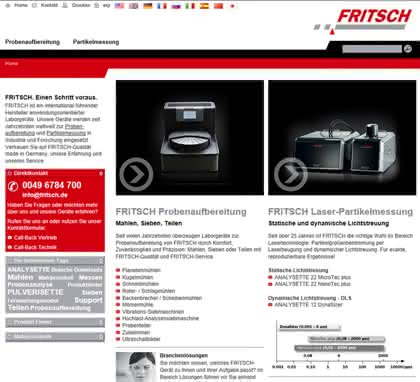
Task: Switch language via the Spanish flag
Action: 204,6
